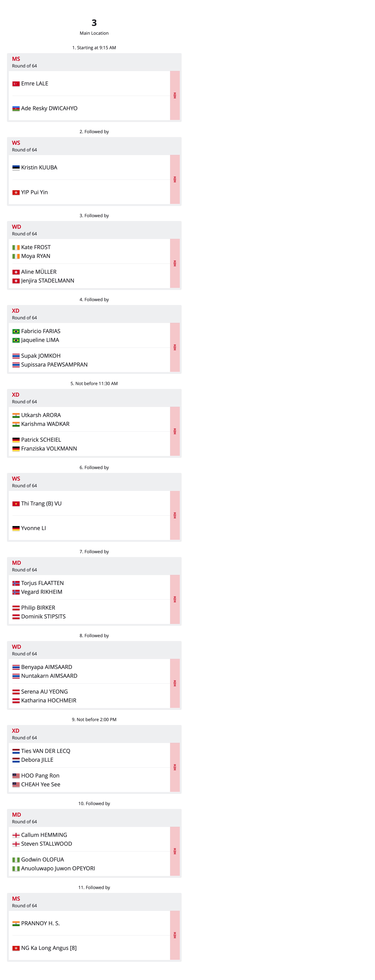Open H2H for Kristin KUUBA match

point(175,179)
